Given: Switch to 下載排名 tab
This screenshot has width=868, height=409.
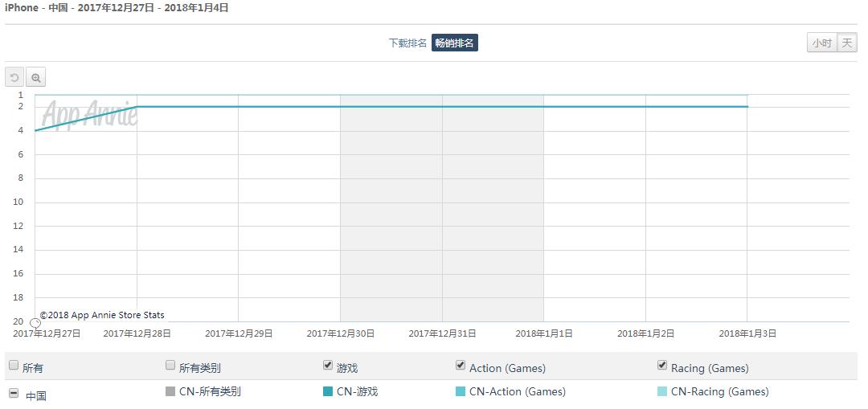Looking at the screenshot, I should pos(407,43).
